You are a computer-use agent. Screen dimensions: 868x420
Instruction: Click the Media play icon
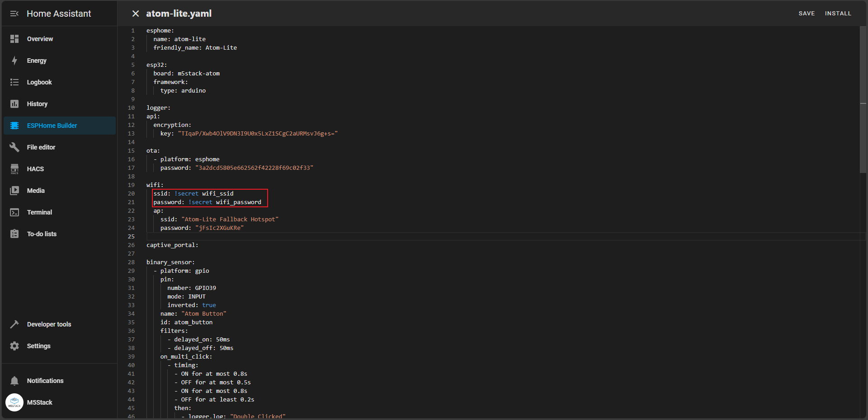click(x=14, y=191)
